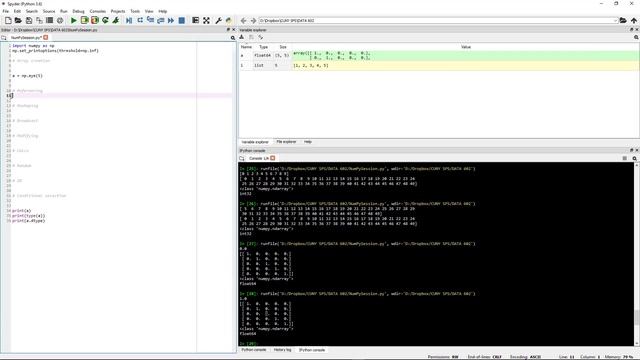The width and height of the screenshot is (640, 360).
Task: Open the Tools menu
Action: [135, 11]
